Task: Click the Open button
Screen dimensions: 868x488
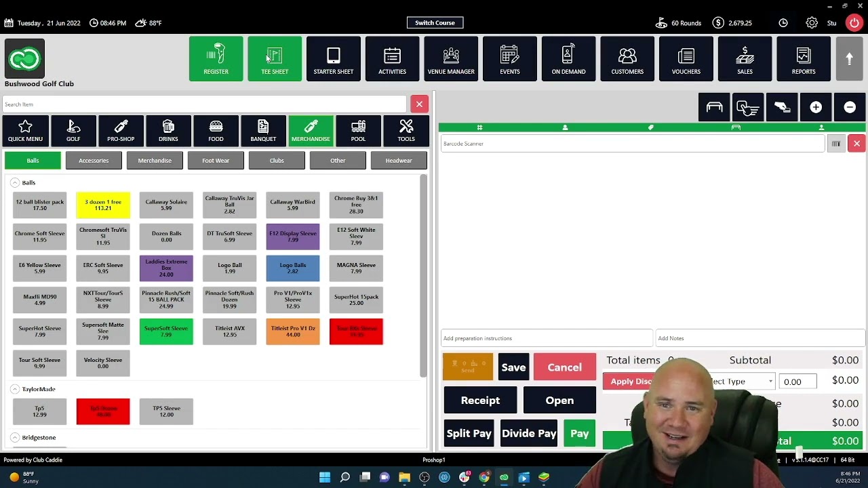Action: click(x=559, y=401)
